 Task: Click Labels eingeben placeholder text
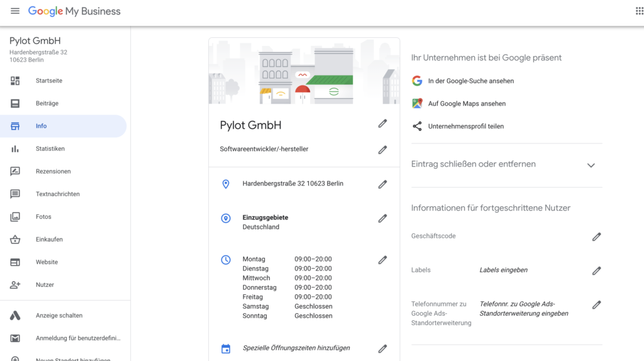coord(504,270)
